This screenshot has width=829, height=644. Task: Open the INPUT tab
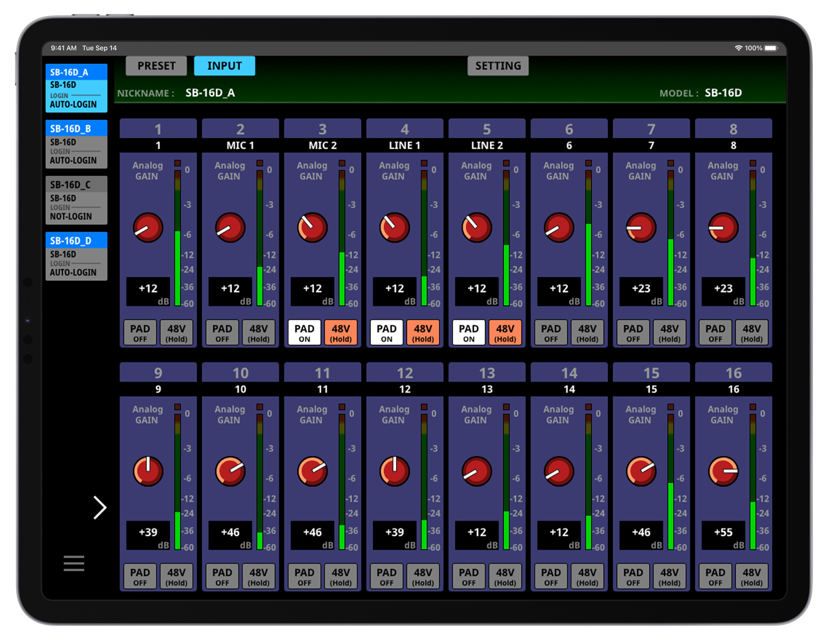(x=224, y=66)
